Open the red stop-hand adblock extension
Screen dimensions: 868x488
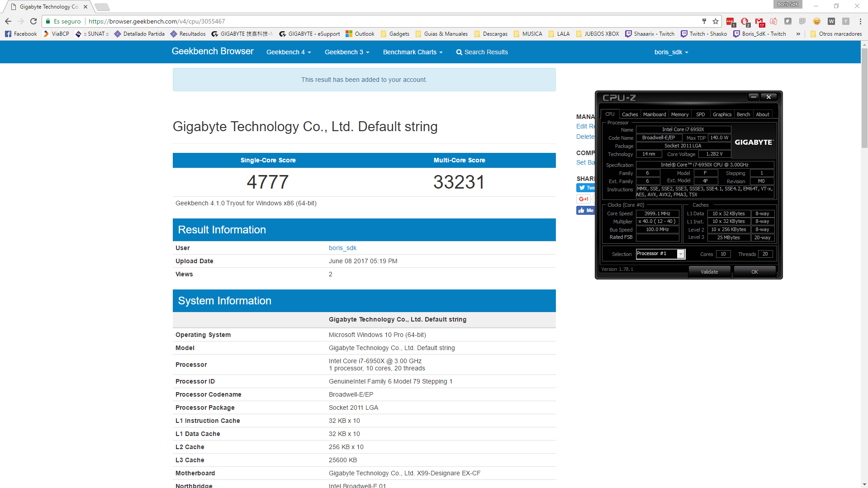click(745, 22)
